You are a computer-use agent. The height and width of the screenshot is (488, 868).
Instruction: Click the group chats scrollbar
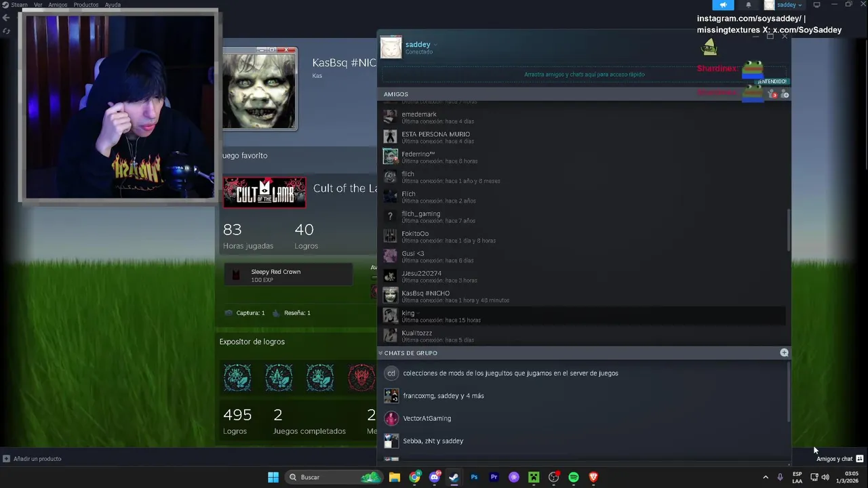[x=788, y=393]
